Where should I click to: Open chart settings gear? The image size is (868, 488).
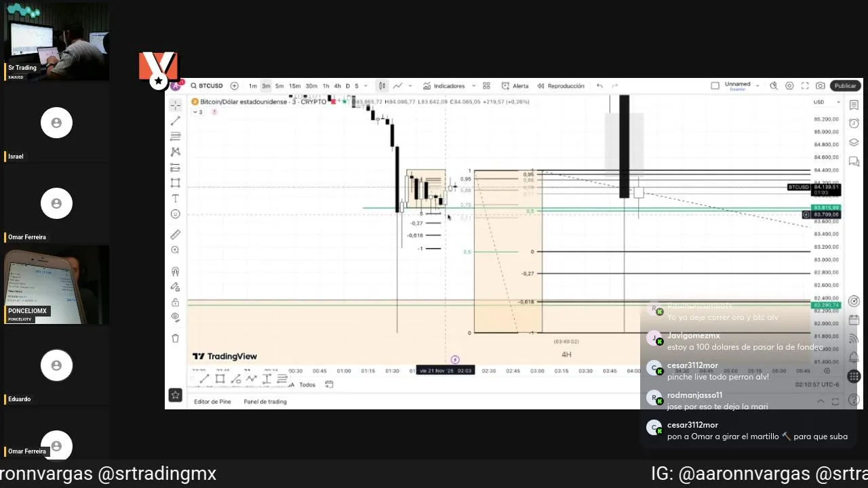(x=789, y=86)
